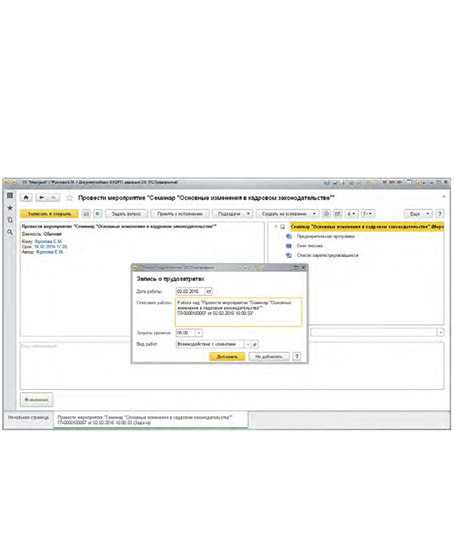The height and width of the screenshot is (533, 455).
Task: Click the Записать и закрыть button
Action: [49, 213]
